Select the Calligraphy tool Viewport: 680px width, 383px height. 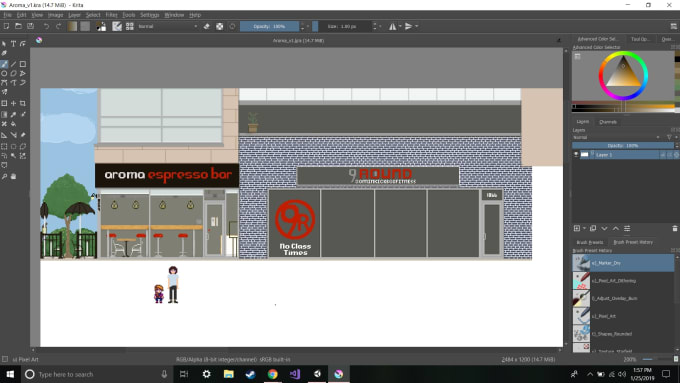(x=4, y=53)
